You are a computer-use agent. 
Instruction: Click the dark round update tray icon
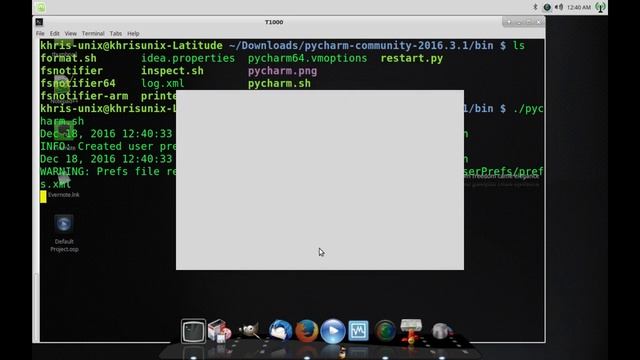pos(547,7)
